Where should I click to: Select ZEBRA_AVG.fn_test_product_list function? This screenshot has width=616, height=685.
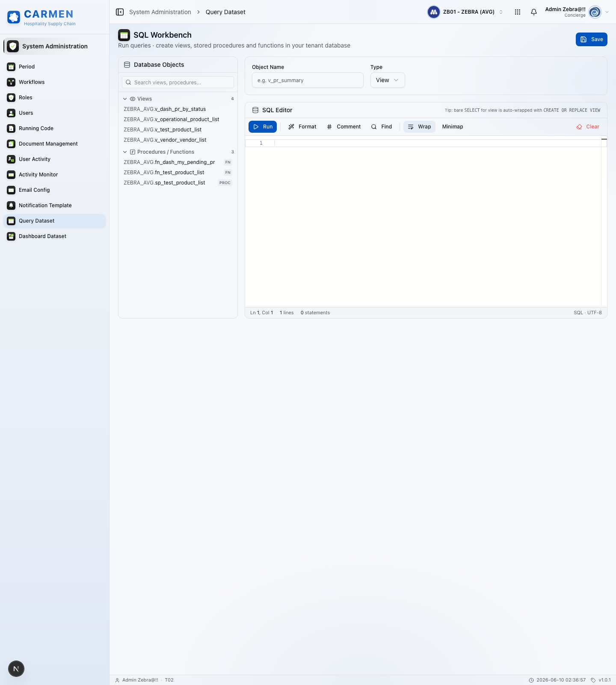click(178, 173)
